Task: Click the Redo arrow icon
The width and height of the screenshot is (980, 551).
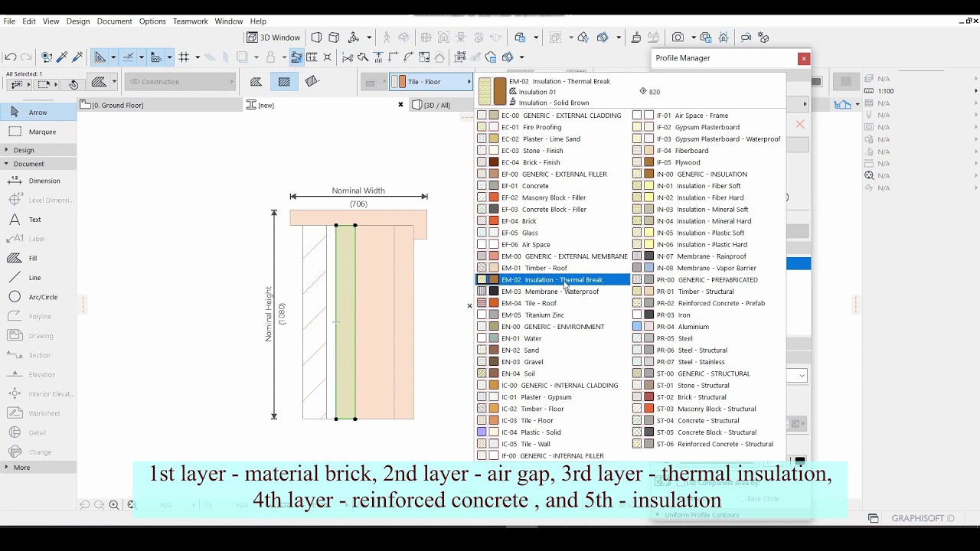Action: 26,57
